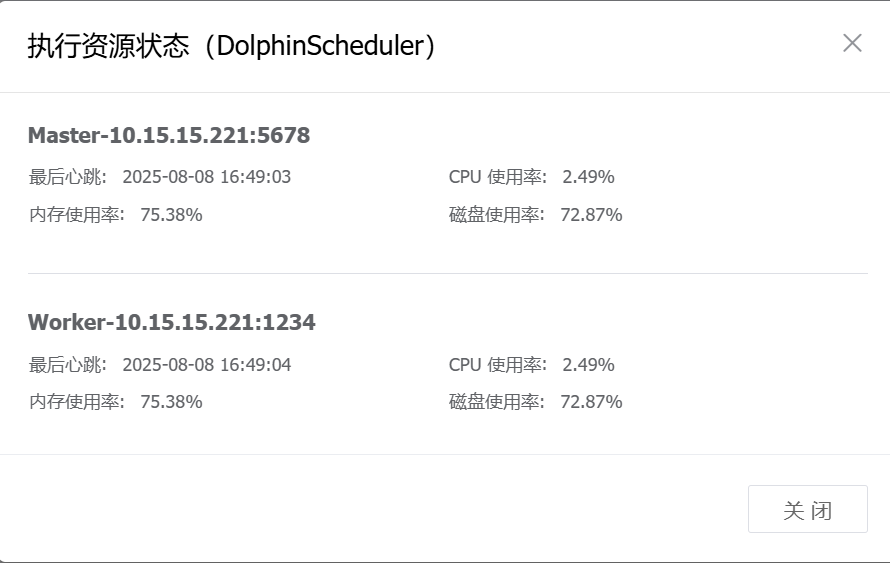Viewport: 890px width, 563px height.
Task: Click the Worker memory value 75.38%
Action: coord(171,401)
